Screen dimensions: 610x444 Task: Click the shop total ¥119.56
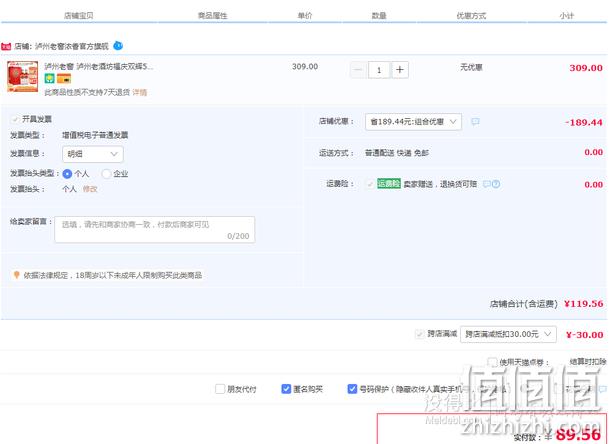(584, 304)
